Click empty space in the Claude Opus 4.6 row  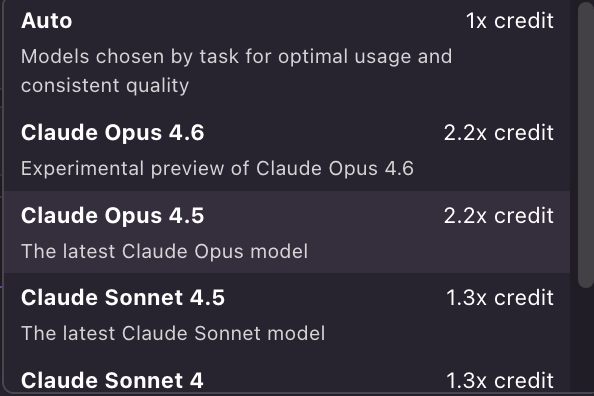coord(322,133)
